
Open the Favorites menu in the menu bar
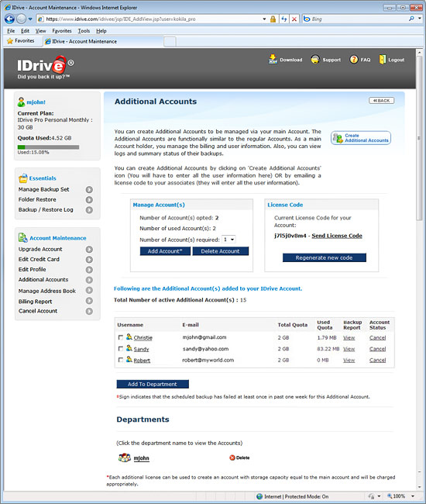62,31
